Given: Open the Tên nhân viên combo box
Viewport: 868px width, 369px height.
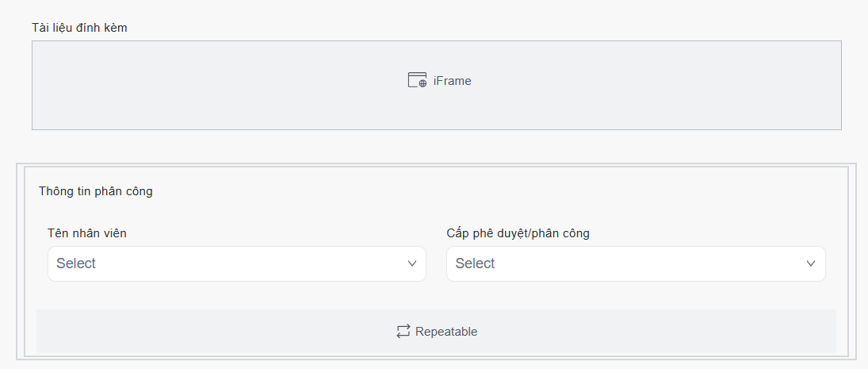Looking at the screenshot, I should (236, 263).
